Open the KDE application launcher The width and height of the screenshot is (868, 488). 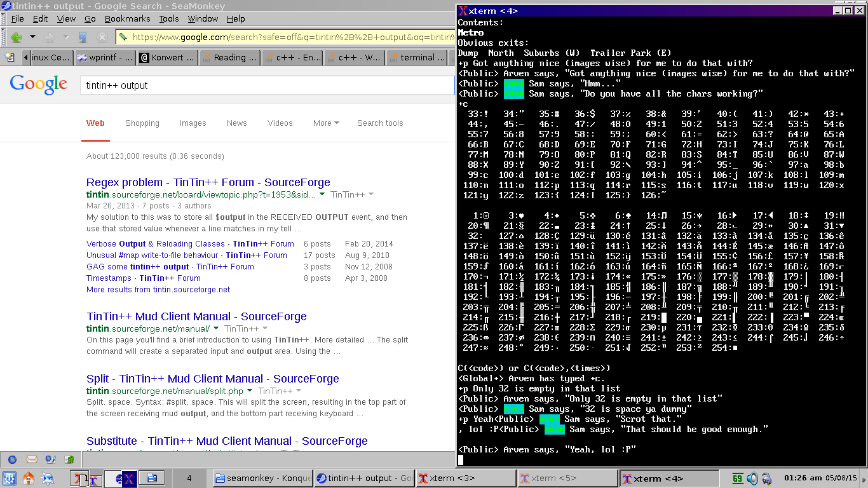(9, 478)
